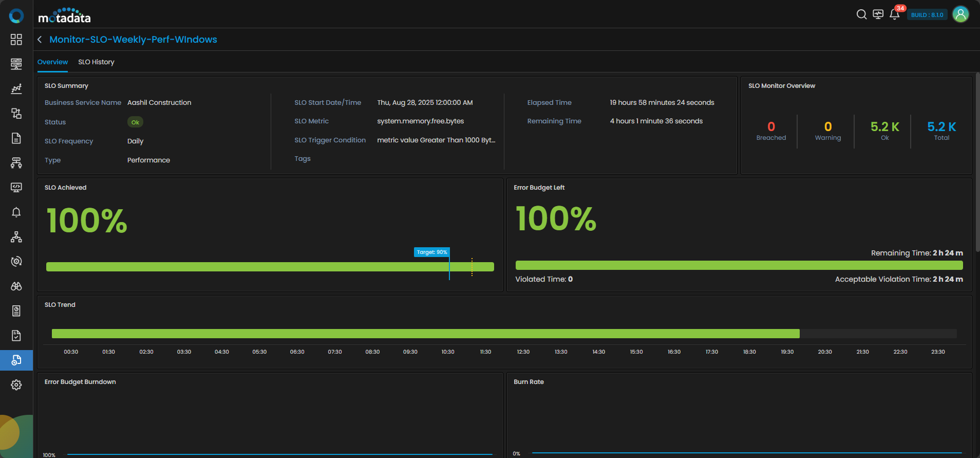Open the code monitor icon in sidebar
The image size is (980, 458).
tap(16, 188)
